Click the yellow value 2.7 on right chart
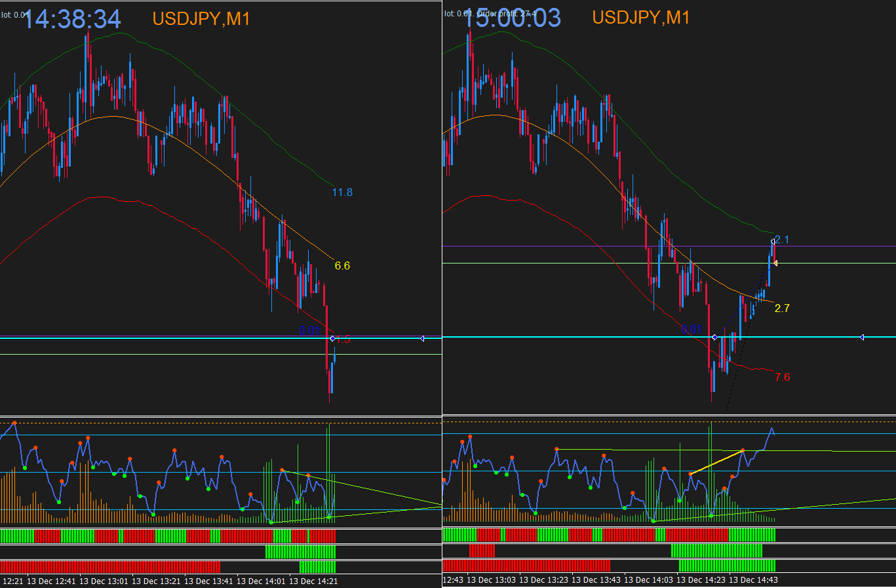 click(x=782, y=308)
